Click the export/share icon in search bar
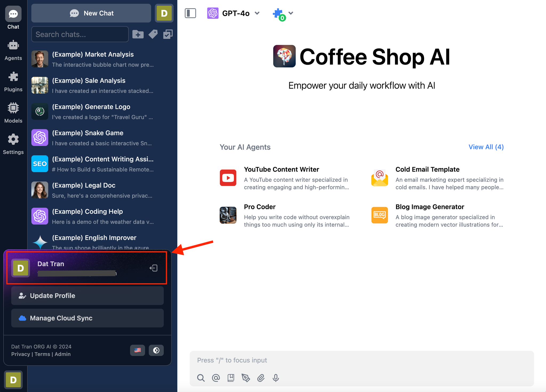 coord(169,34)
